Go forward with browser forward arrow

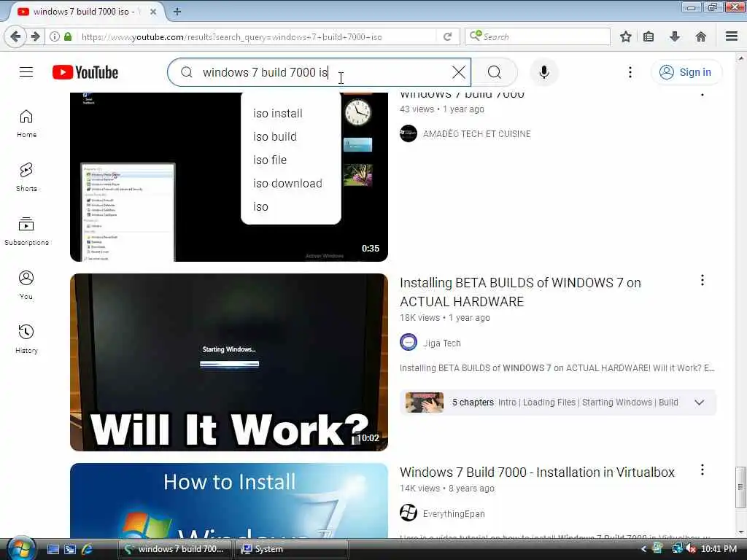35,36
